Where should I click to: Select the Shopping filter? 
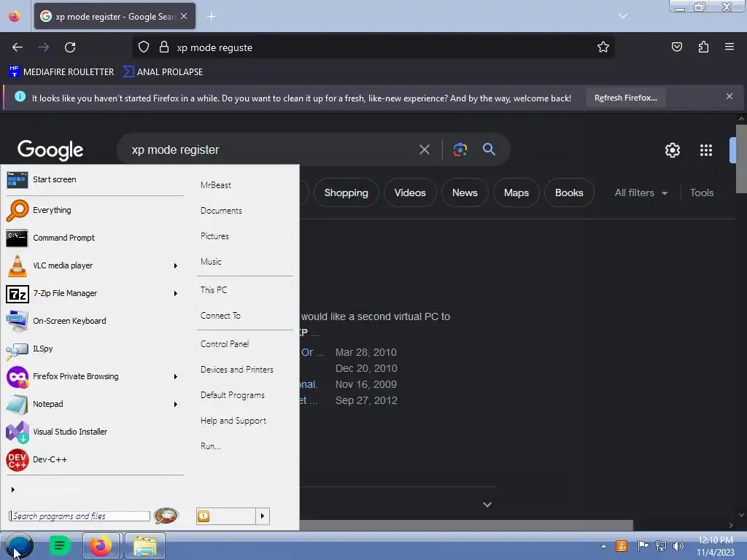[346, 192]
